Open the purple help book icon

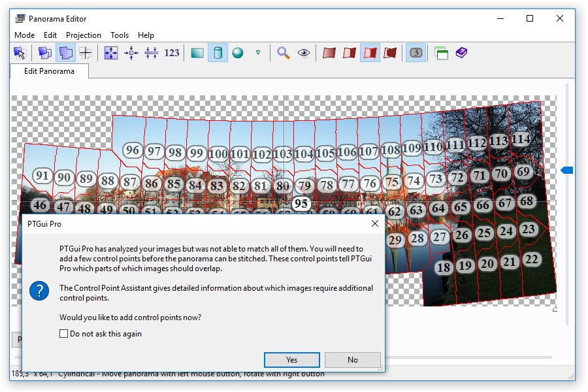(x=461, y=53)
